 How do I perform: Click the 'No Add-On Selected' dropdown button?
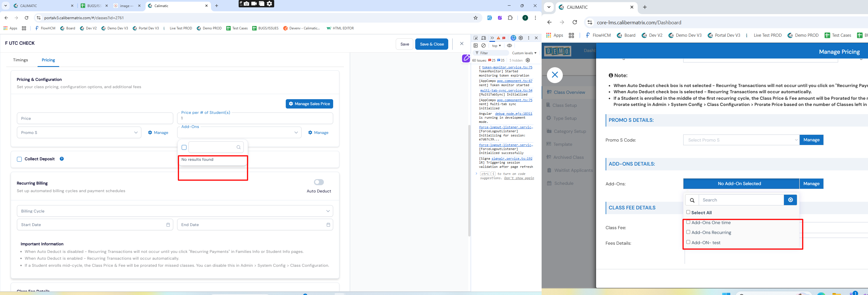(741, 184)
